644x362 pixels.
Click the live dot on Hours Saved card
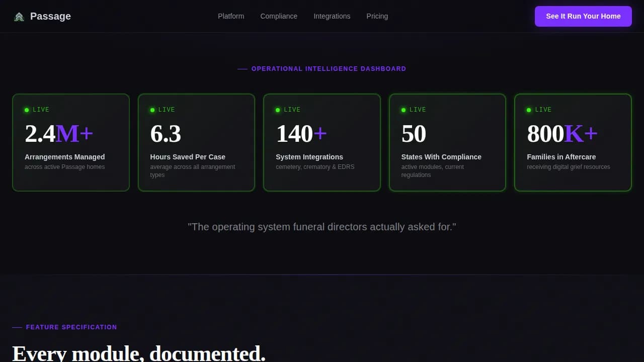coord(152,110)
